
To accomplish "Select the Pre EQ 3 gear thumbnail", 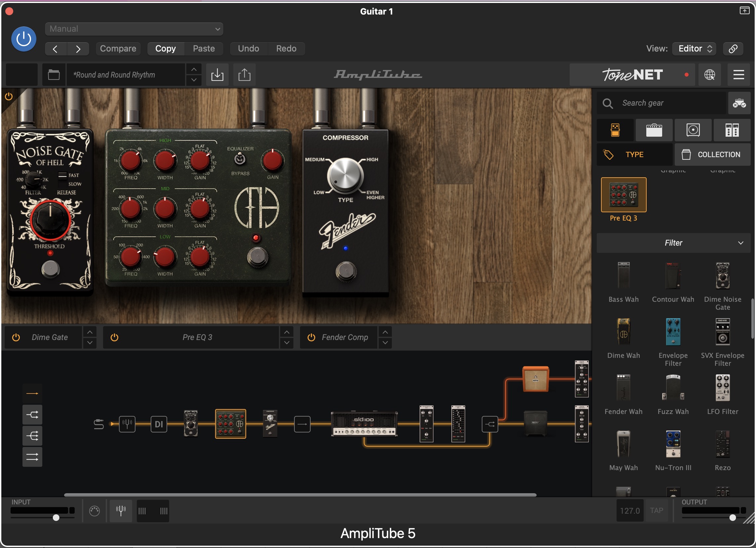I will click(x=623, y=195).
